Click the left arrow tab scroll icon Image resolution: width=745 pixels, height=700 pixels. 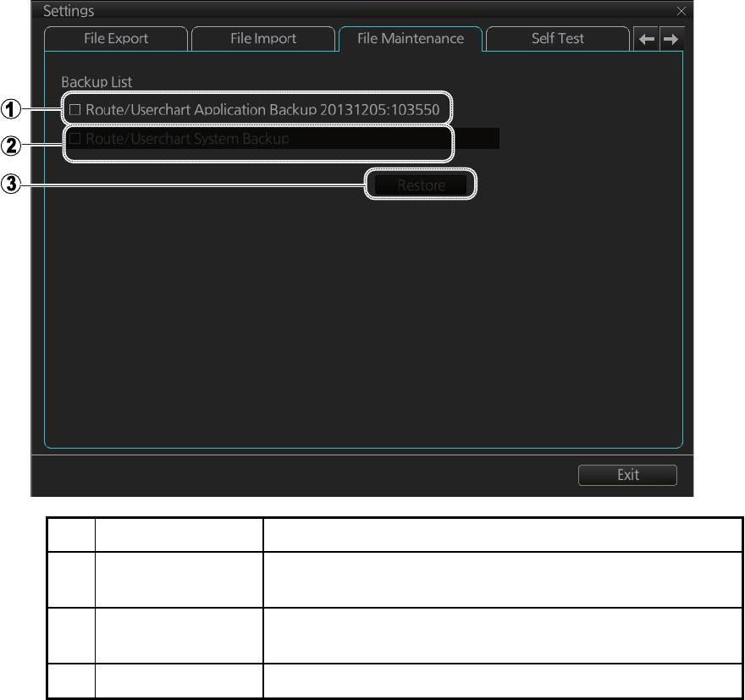click(x=647, y=39)
